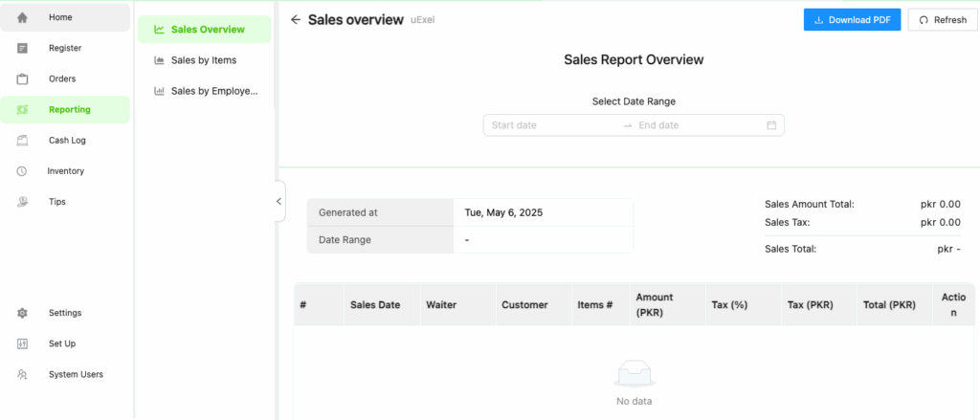This screenshot has width=980, height=420.
Task: Select the Sales by Items report
Action: coord(205,60)
